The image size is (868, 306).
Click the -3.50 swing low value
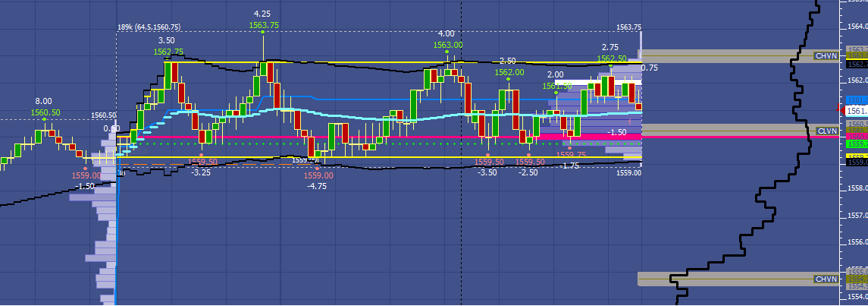tap(487, 173)
